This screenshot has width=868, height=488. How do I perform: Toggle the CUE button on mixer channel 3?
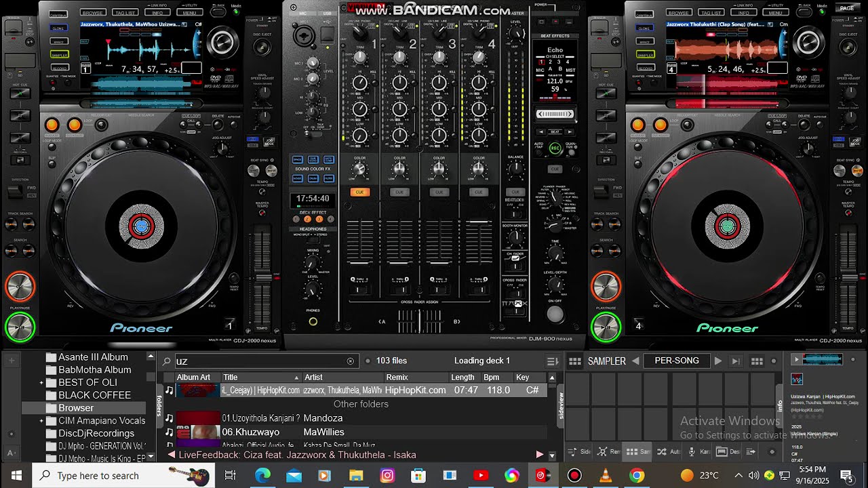439,192
